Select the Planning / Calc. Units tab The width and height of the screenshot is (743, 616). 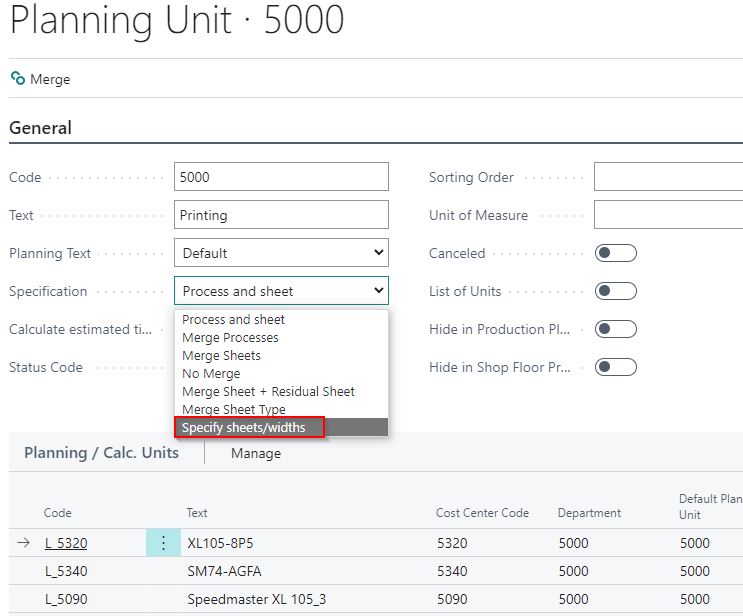(101, 453)
